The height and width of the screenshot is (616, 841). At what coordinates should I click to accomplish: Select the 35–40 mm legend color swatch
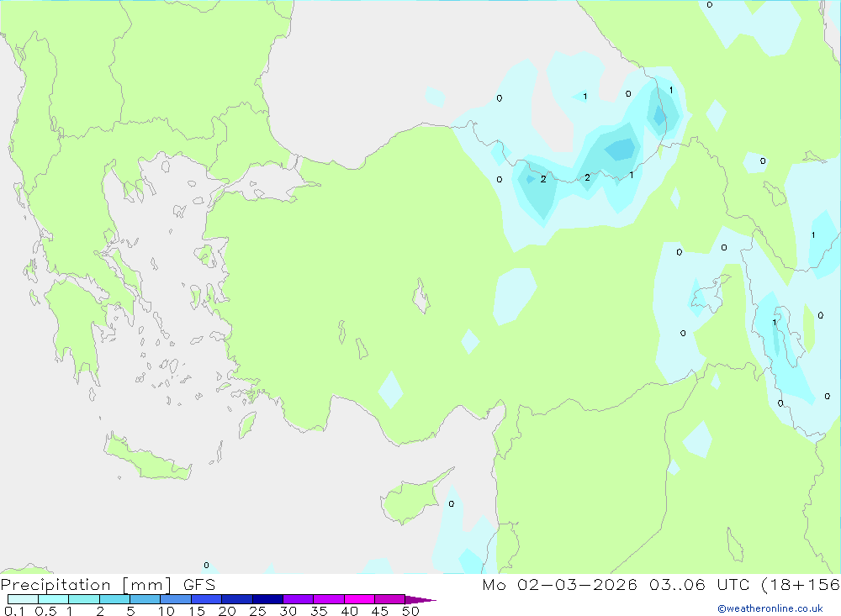pos(329,599)
